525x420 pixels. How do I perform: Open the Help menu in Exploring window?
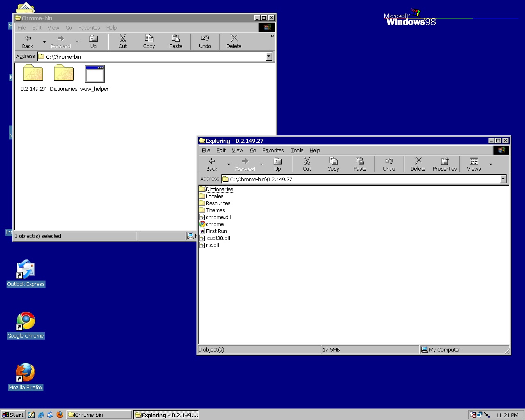pyautogui.click(x=315, y=151)
